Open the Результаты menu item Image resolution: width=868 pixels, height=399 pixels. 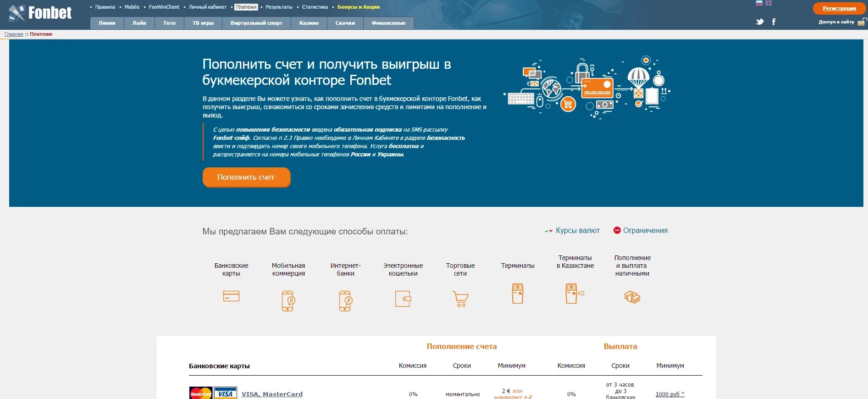coord(279,7)
